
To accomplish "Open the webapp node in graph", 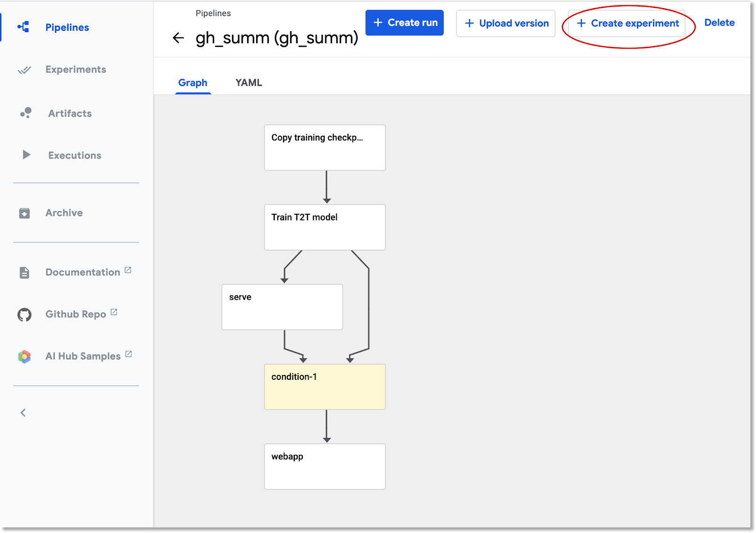I will tap(325, 466).
